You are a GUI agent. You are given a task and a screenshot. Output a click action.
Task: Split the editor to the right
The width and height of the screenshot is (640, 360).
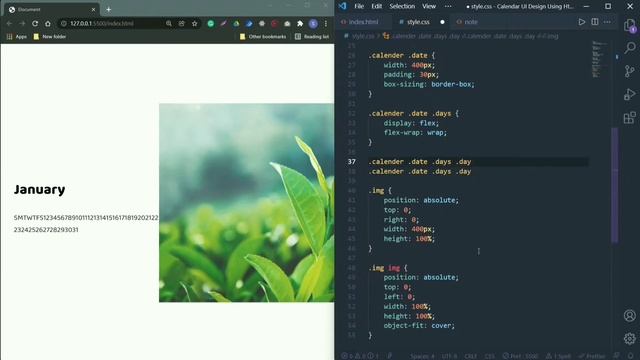(595, 22)
